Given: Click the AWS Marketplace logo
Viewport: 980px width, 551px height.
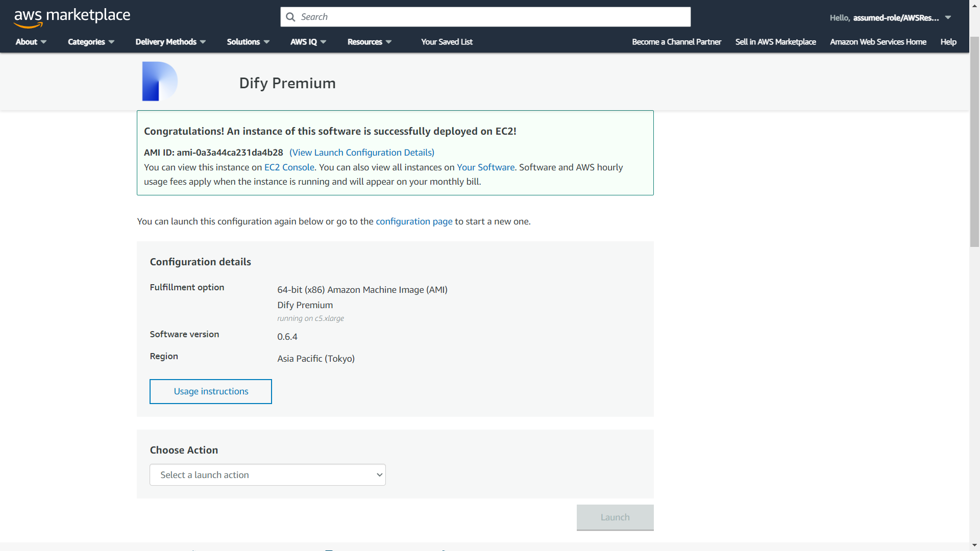Looking at the screenshot, I should 72,17.
